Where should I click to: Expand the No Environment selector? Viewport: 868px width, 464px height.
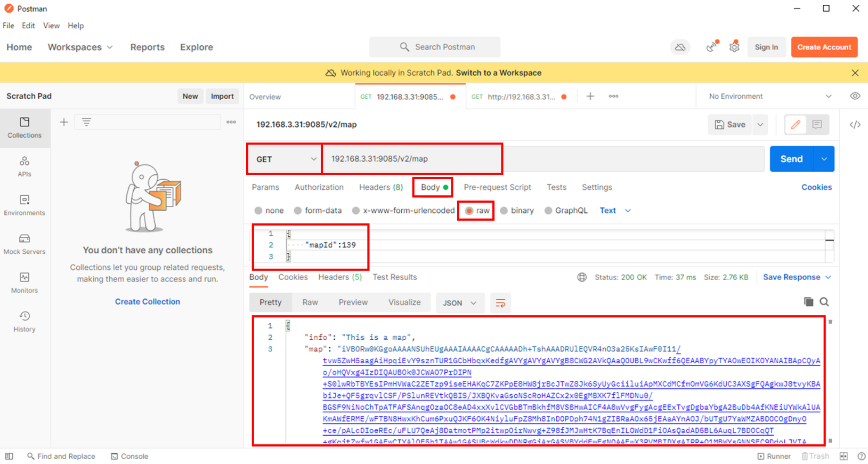(769, 97)
